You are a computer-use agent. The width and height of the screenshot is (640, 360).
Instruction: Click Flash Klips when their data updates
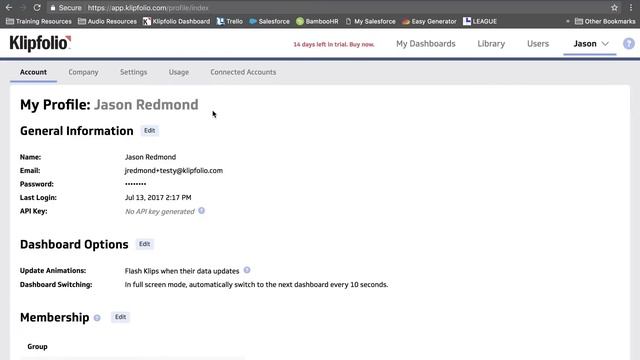pyautogui.click(x=182, y=271)
